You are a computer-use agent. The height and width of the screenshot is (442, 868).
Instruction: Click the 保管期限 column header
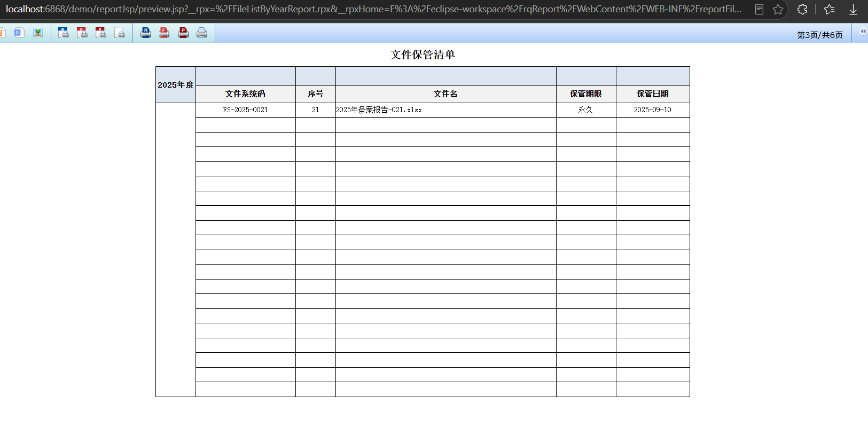(586, 94)
